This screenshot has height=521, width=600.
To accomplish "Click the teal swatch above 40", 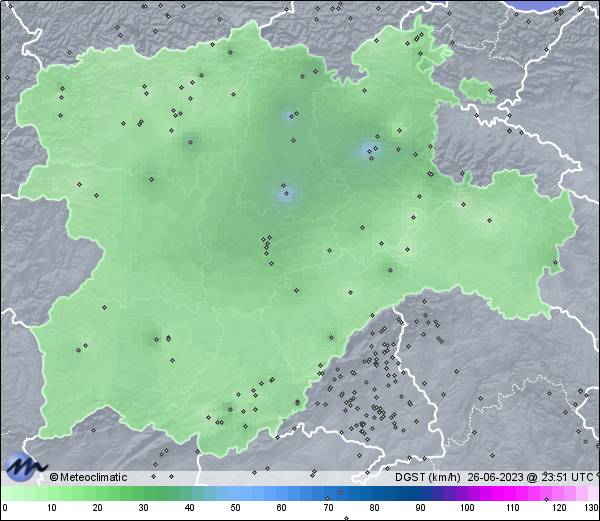I will click(x=189, y=494).
